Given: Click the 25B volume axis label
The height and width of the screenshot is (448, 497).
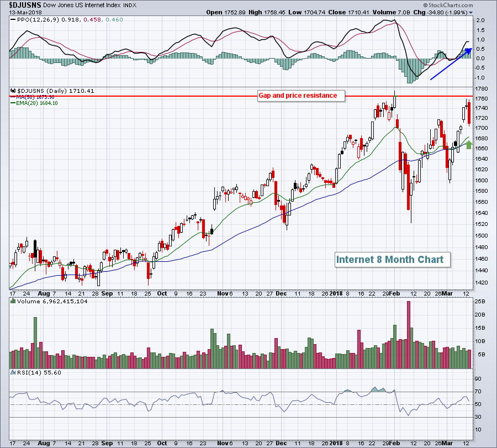Looking at the screenshot, I should [x=479, y=301].
